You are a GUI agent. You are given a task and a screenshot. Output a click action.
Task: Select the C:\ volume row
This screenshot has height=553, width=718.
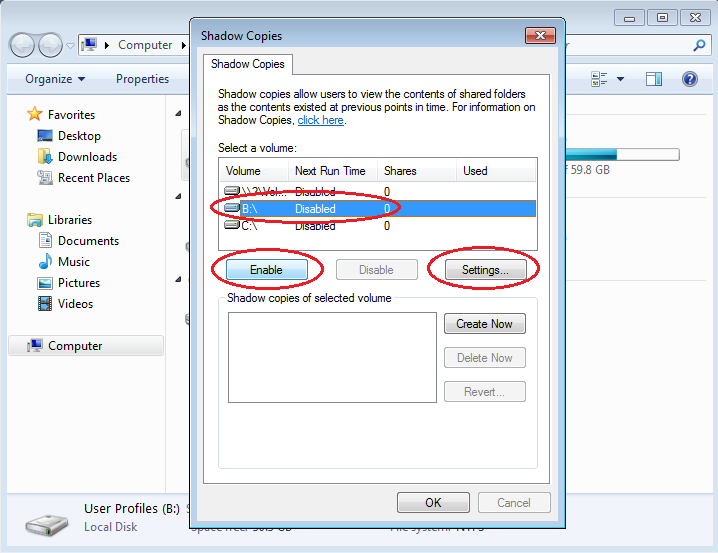click(377, 226)
